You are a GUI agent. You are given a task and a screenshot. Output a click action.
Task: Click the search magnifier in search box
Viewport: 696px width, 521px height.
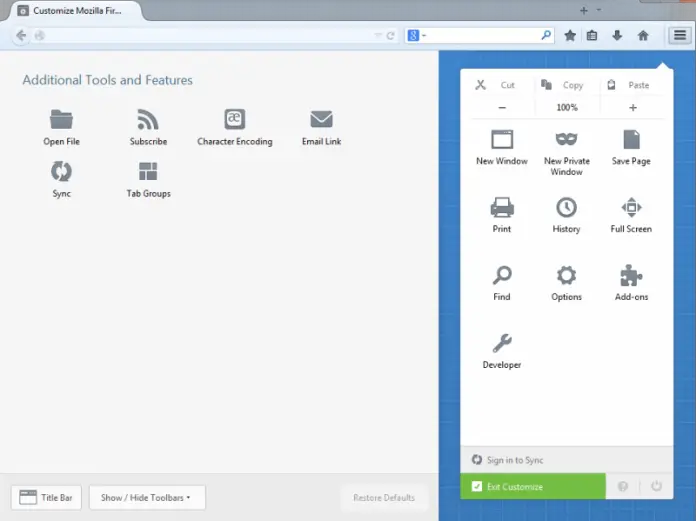point(546,35)
